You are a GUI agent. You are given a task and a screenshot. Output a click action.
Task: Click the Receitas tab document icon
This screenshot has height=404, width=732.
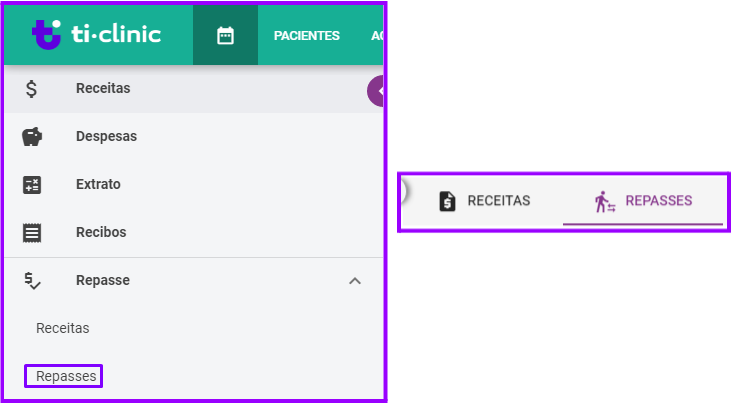pyautogui.click(x=448, y=201)
